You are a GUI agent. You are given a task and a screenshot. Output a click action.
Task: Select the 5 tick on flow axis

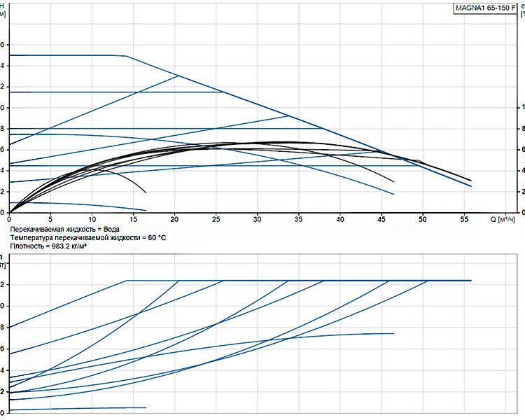pos(50,219)
